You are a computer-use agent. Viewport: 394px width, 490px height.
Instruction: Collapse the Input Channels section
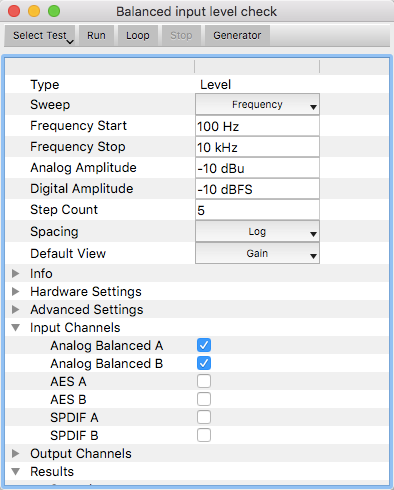(x=15, y=328)
